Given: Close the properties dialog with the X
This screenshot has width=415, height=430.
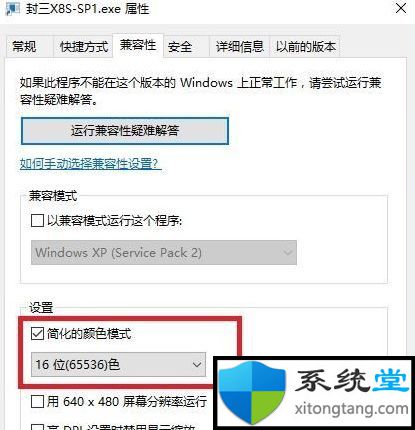Looking at the screenshot, I should coord(401,8).
